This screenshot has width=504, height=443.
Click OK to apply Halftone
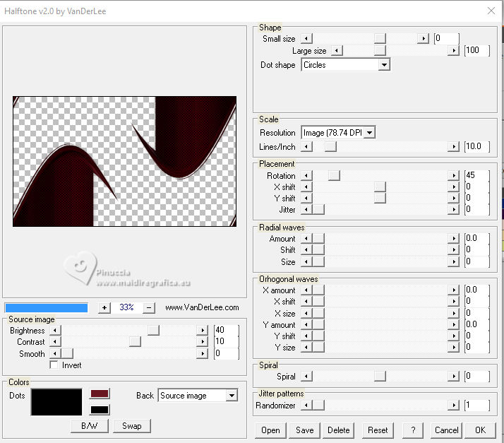click(x=481, y=430)
